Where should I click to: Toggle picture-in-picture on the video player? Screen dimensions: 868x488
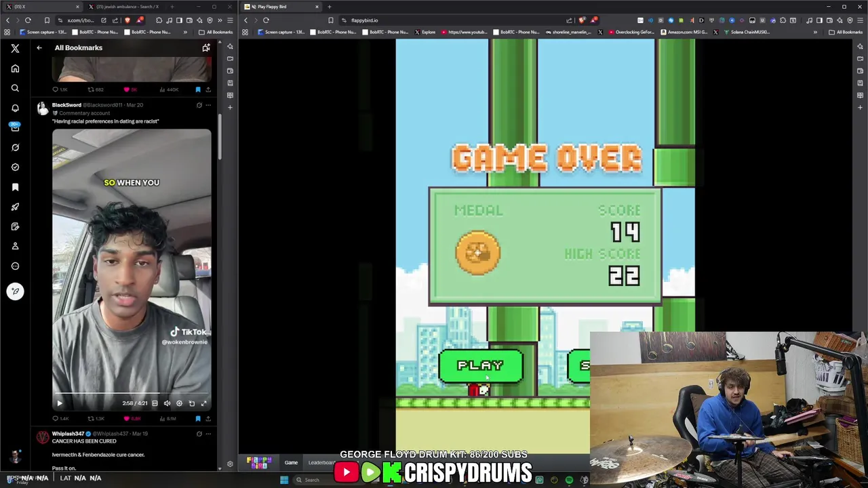[191, 403]
